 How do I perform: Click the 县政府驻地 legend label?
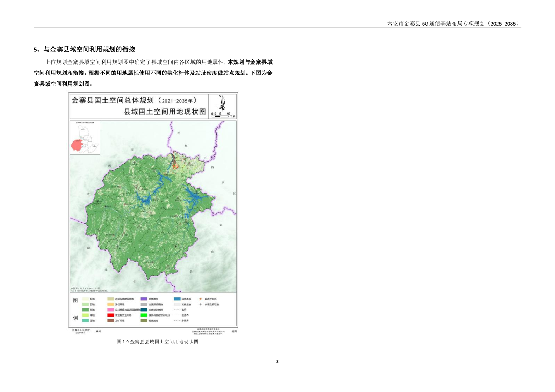click(x=211, y=299)
